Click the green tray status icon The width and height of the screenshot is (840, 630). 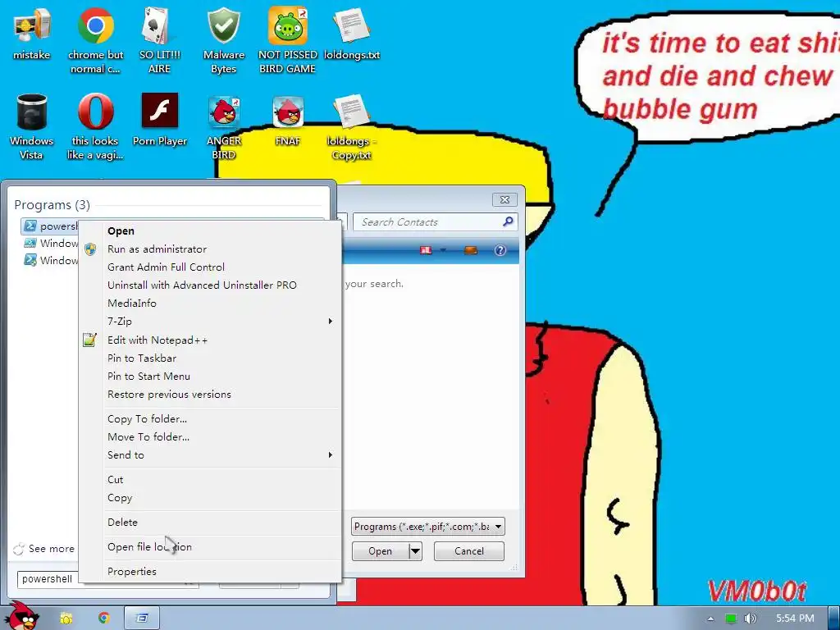click(731, 619)
